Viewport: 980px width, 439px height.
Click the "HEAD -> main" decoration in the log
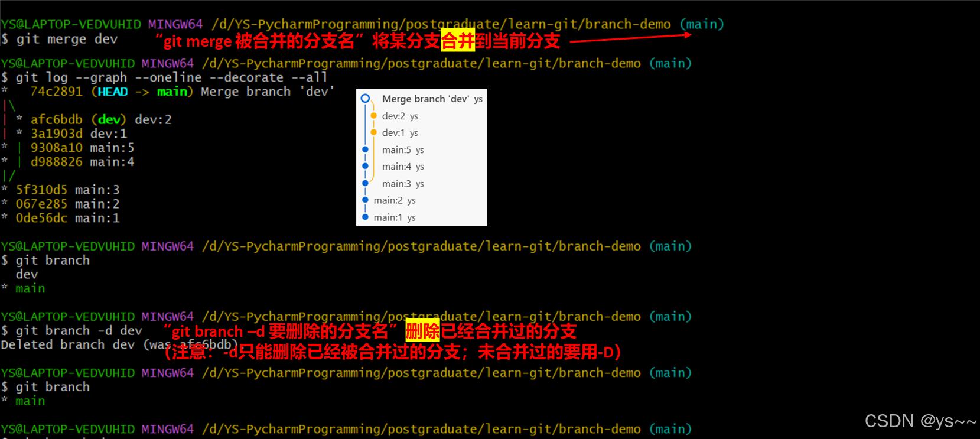point(142,92)
